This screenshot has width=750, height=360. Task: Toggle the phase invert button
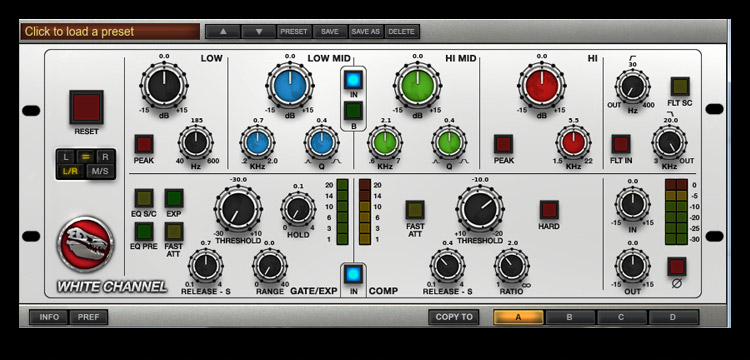[677, 266]
